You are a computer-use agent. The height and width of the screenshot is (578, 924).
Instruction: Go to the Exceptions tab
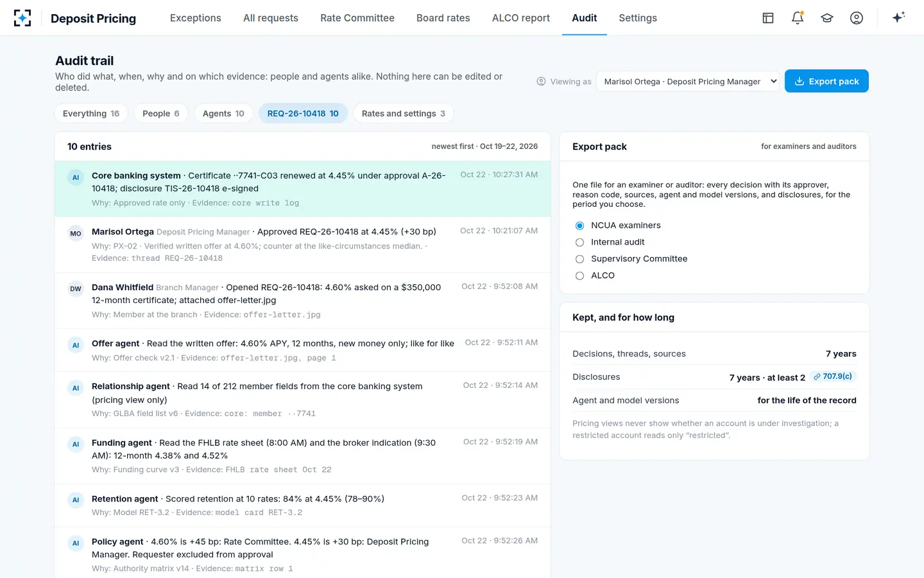tap(196, 18)
